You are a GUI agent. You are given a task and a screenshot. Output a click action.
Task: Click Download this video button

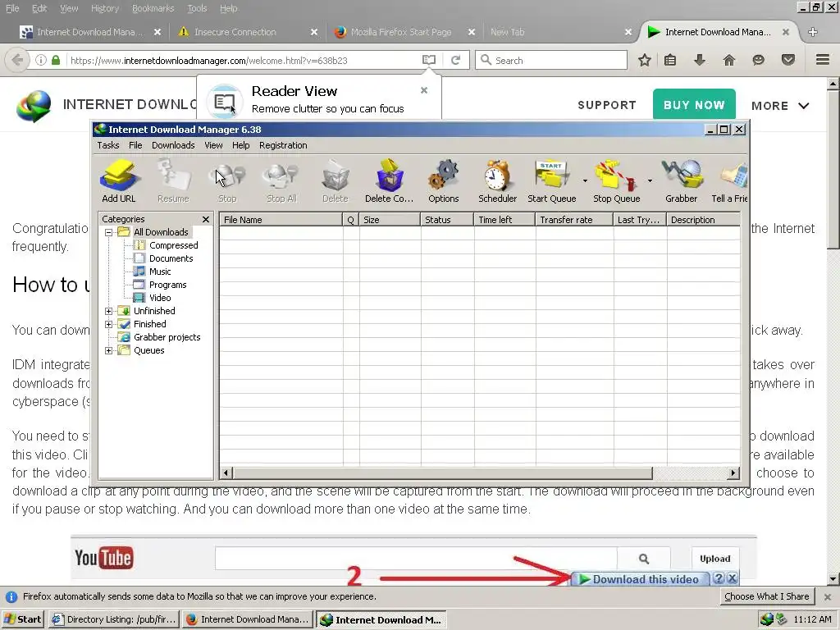click(x=640, y=579)
